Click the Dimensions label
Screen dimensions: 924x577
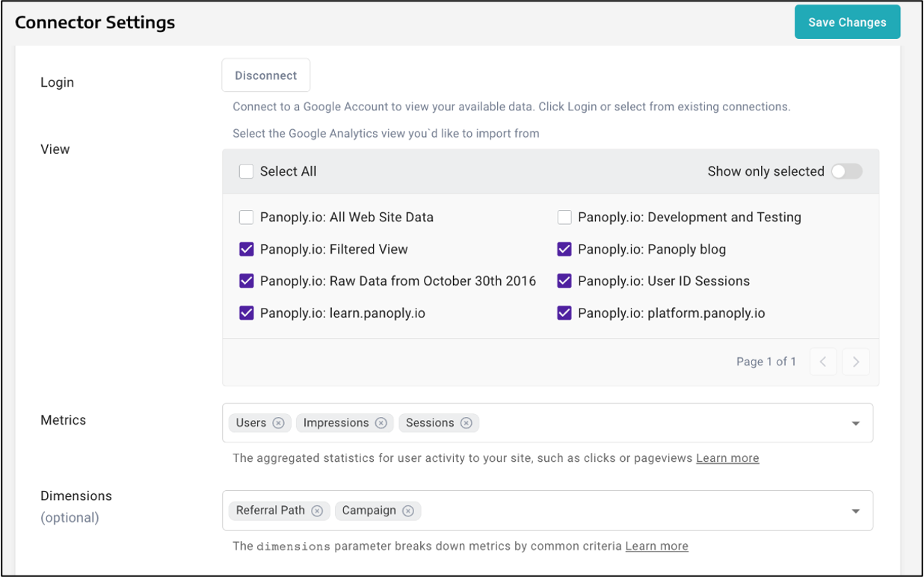tap(76, 496)
